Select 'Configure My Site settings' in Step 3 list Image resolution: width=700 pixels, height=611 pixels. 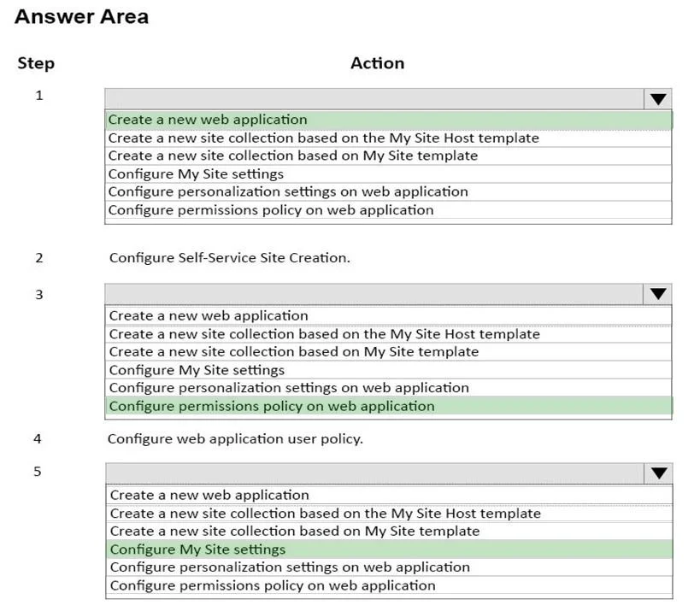388,370
